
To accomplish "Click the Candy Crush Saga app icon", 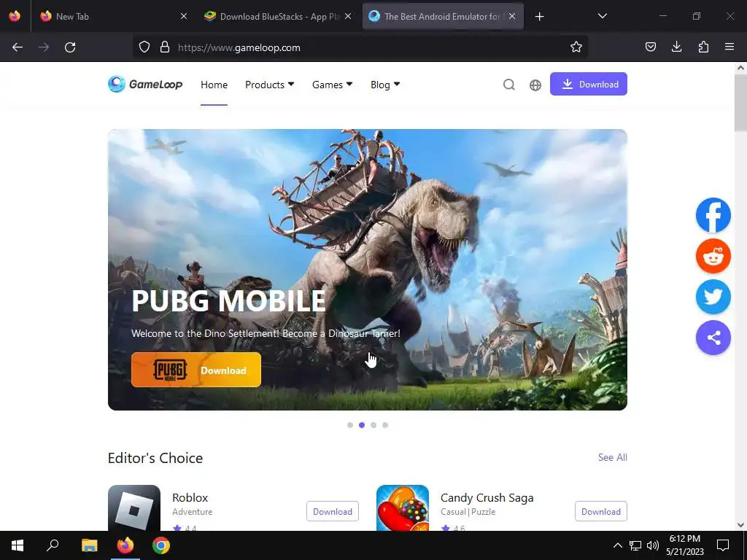I will point(403,507).
